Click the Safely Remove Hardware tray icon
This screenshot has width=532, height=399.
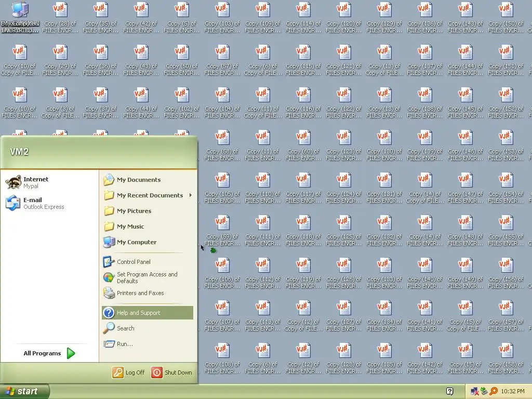pos(484,392)
